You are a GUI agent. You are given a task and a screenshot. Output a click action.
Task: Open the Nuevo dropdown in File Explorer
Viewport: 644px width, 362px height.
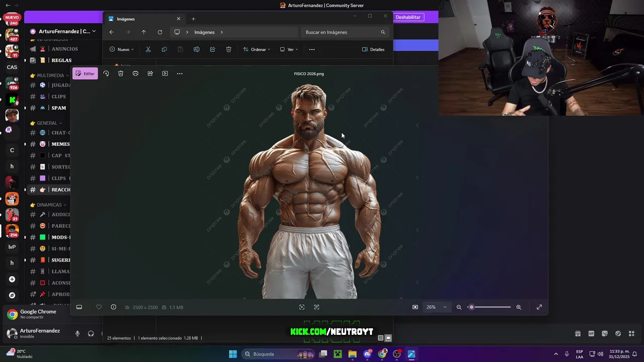pos(122,49)
